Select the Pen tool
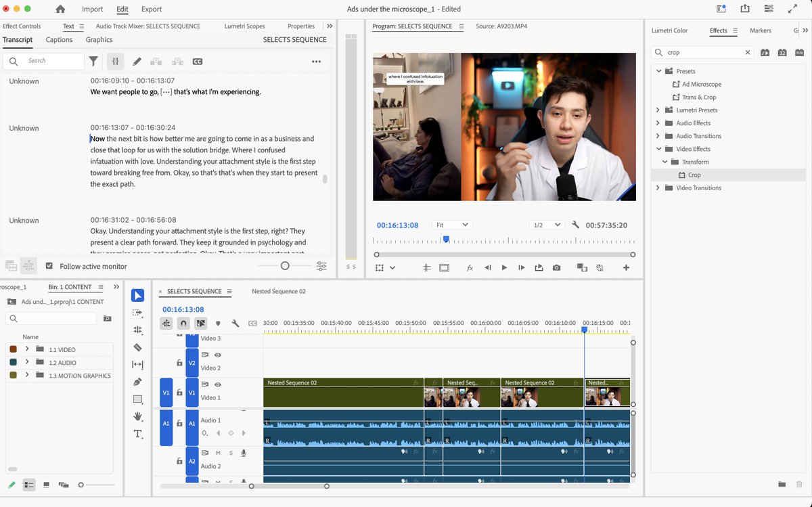Screen dimensions: 812x507 click(137, 382)
